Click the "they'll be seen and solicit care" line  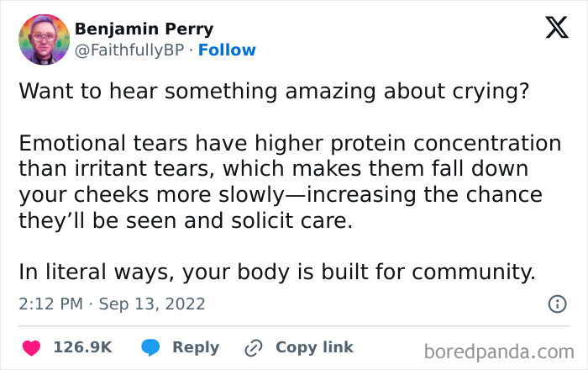(x=186, y=220)
